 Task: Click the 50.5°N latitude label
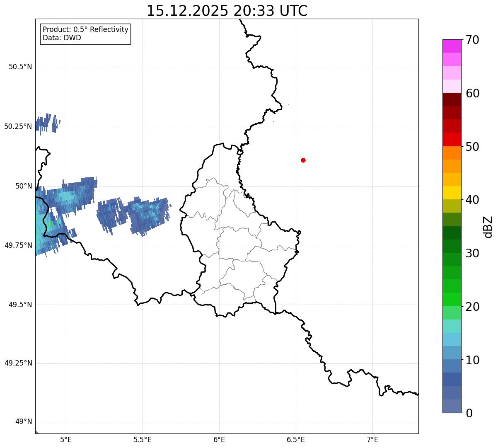coord(20,67)
